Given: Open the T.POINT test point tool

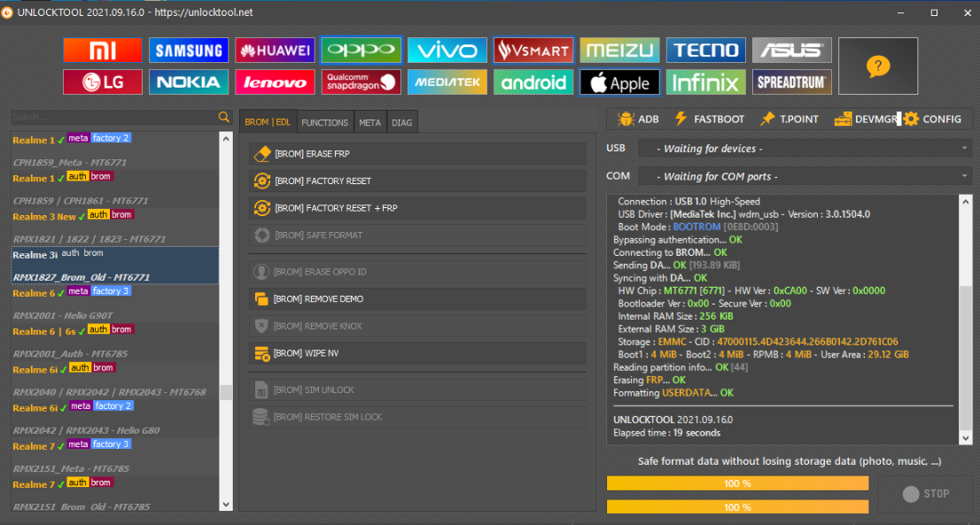Looking at the screenshot, I should click(x=789, y=119).
